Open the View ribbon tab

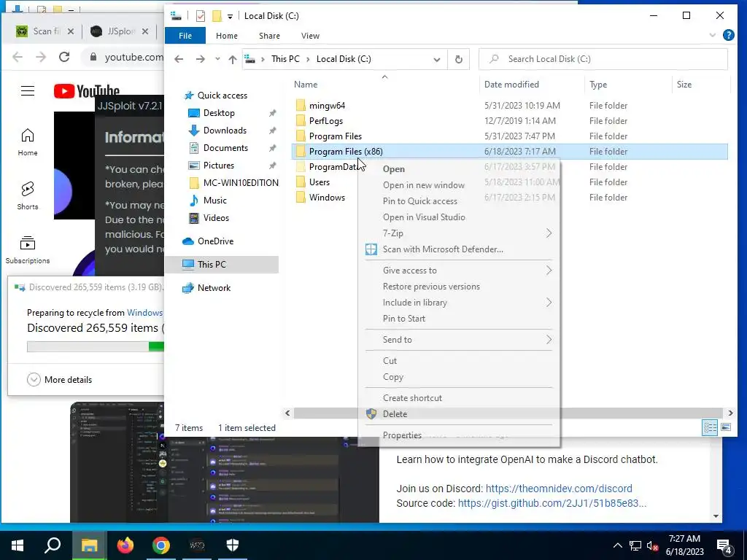(x=310, y=36)
